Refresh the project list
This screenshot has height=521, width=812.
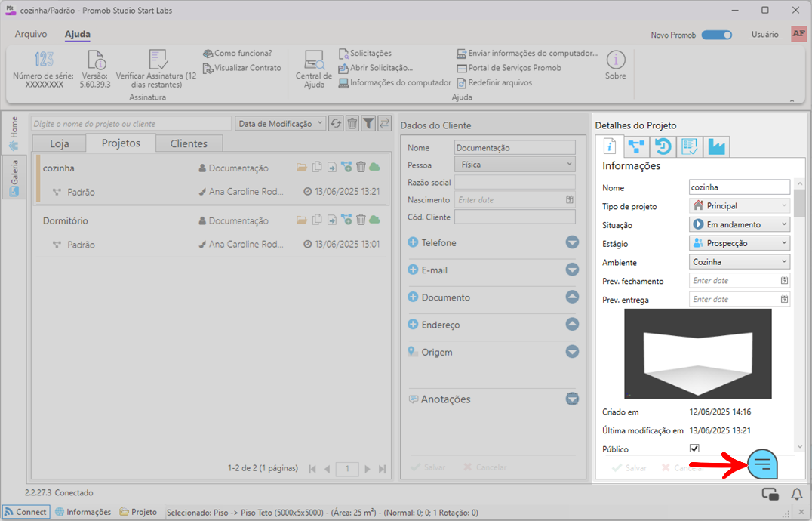click(x=336, y=123)
